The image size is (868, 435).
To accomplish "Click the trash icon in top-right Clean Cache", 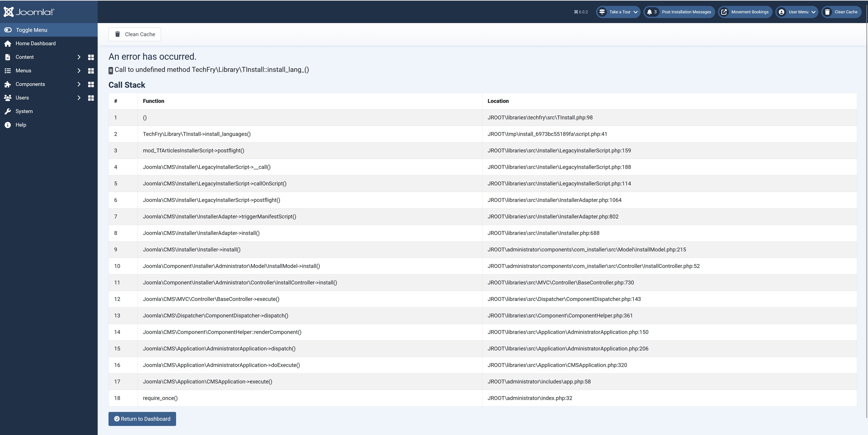I will pyautogui.click(x=827, y=12).
